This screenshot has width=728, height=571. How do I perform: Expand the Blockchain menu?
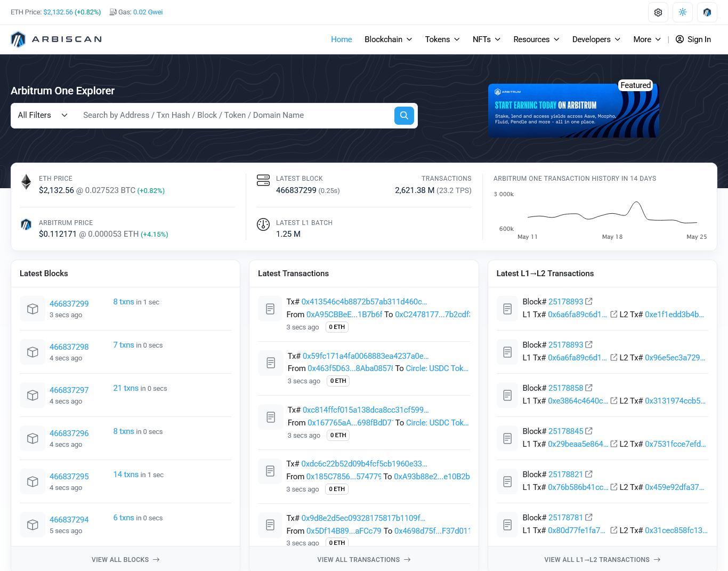pos(389,39)
